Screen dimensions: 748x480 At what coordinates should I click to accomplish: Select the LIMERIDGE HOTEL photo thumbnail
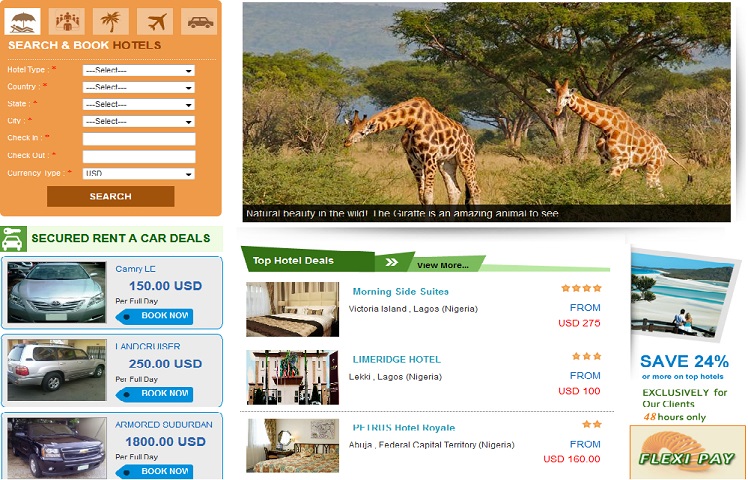292,377
